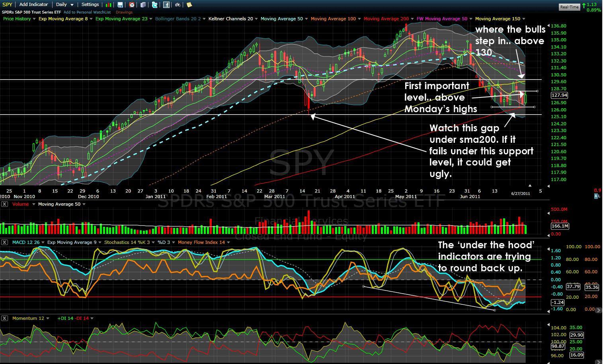This screenshot has height=364, width=603.
Task: Click the stacked documents icon in toolbar
Action: (143, 5)
